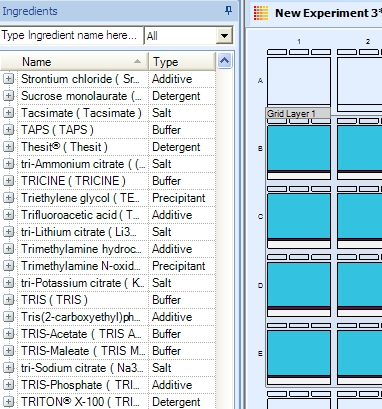Select empty well A1 in plate
Viewport: 382px width, 409px height.
coord(299,82)
